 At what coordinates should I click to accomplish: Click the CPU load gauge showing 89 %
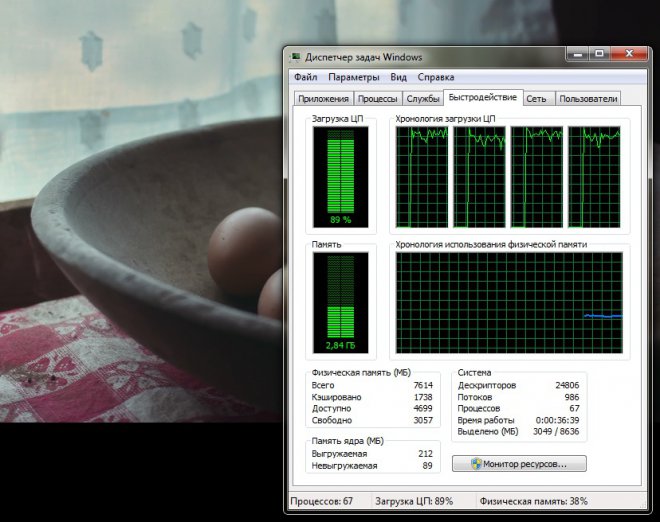pyautogui.click(x=341, y=176)
